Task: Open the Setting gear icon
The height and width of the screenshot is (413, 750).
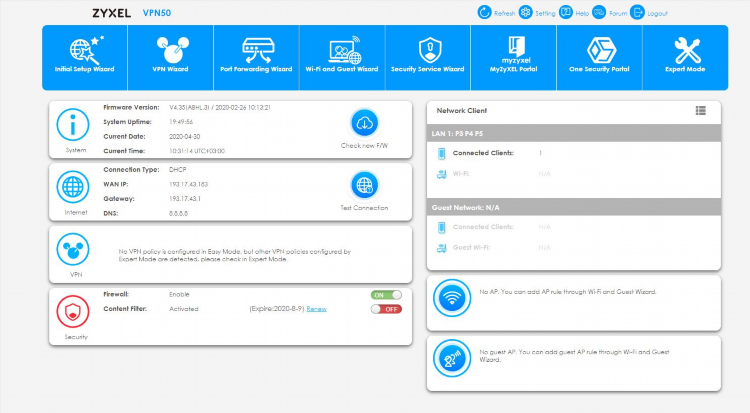Action: click(526, 12)
